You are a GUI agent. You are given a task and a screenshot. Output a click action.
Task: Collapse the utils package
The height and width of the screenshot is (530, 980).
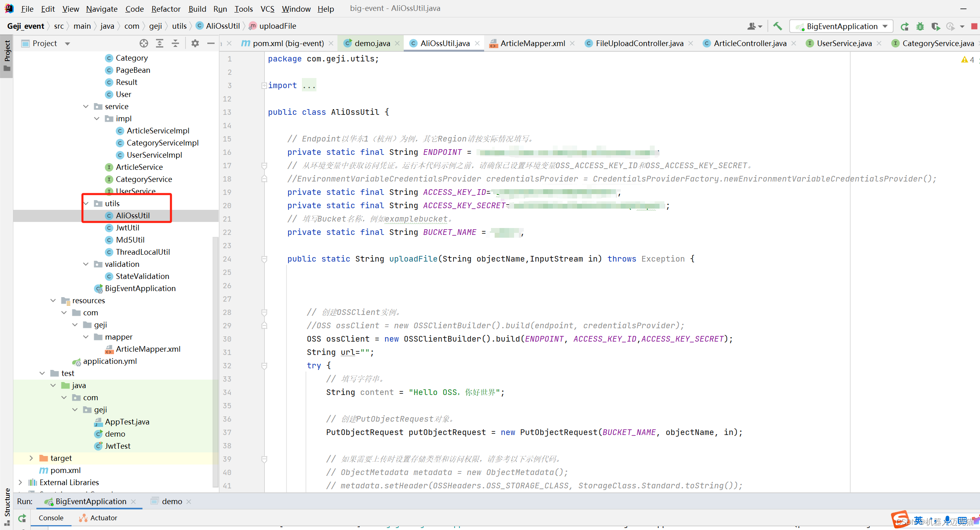click(86, 203)
